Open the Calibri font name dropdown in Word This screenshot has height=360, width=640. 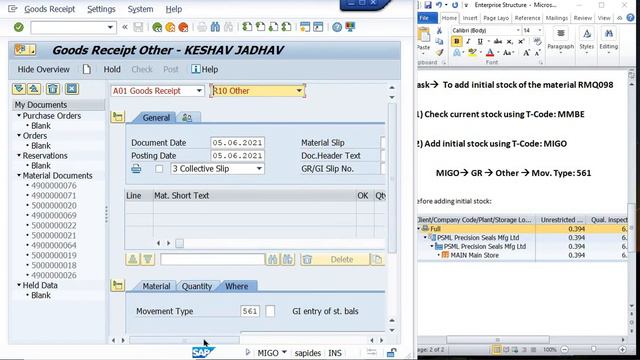click(518, 31)
